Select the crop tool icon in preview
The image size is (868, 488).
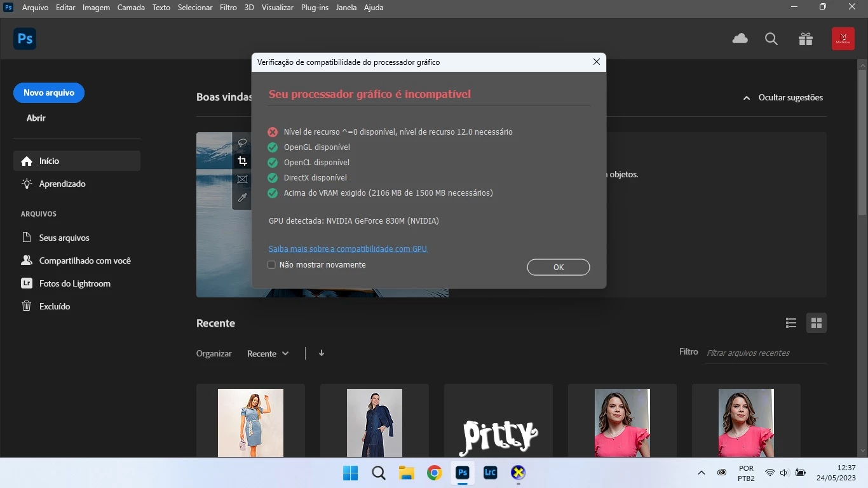tap(242, 161)
